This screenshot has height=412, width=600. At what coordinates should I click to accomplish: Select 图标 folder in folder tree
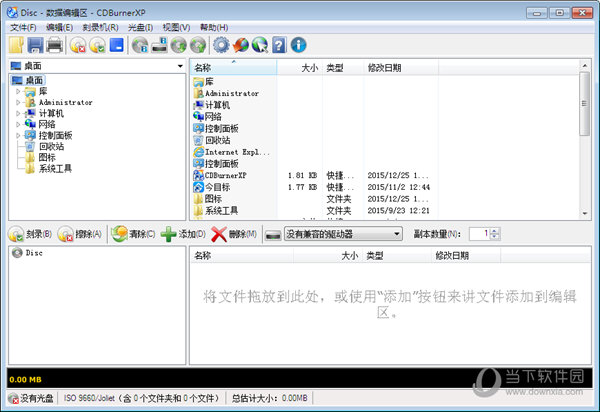tap(41, 158)
